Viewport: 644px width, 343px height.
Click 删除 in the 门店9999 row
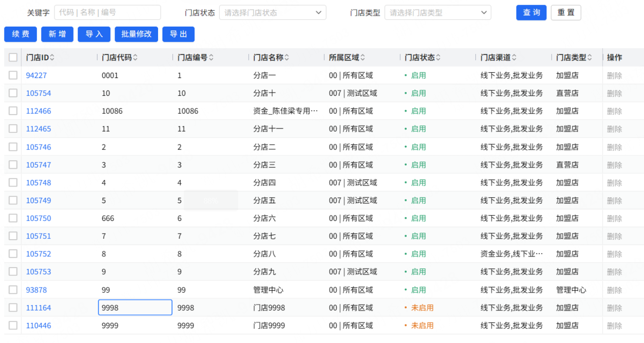tap(614, 326)
